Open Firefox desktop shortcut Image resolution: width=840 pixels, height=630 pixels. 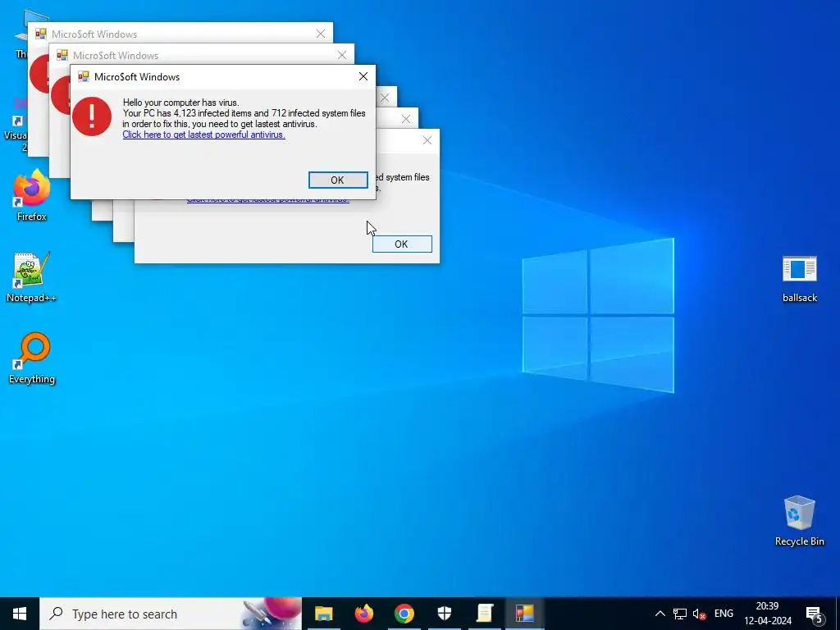[32, 195]
